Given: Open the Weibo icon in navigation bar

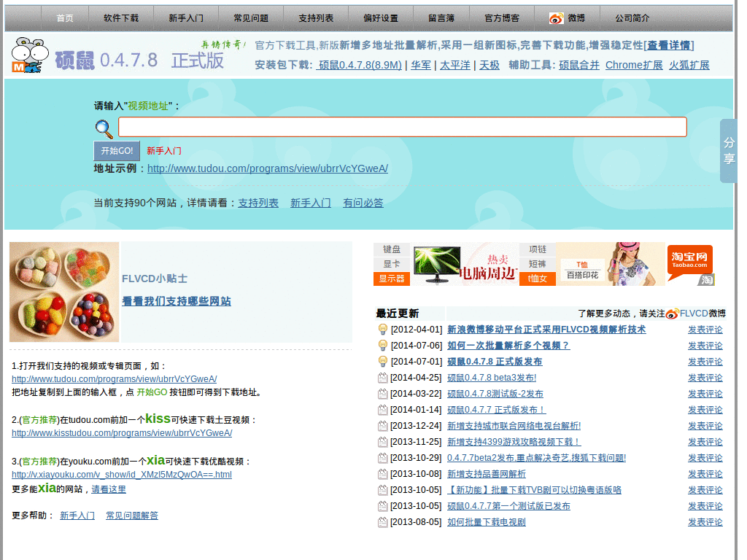Looking at the screenshot, I should [556, 18].
